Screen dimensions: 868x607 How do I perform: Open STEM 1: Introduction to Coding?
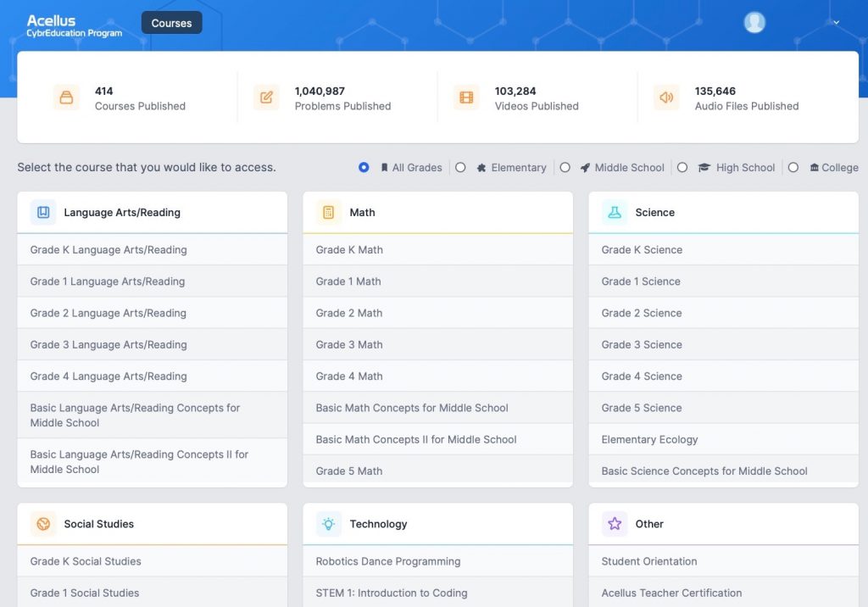[x=438, y=592]
